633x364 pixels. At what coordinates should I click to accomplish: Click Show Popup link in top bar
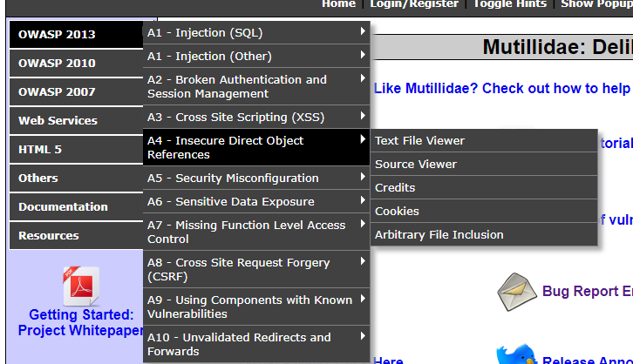click(x=596, y=3)
